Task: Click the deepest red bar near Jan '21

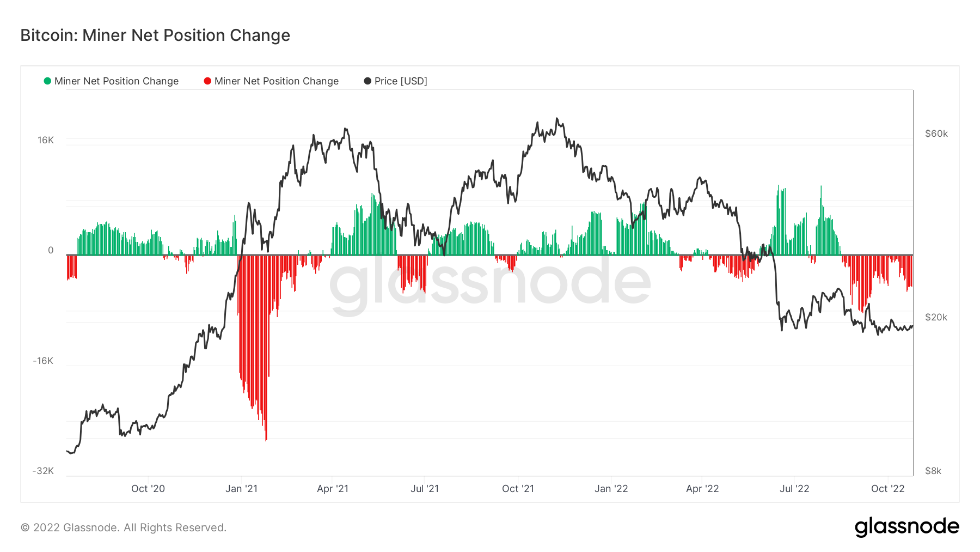Action: point(266,348)
